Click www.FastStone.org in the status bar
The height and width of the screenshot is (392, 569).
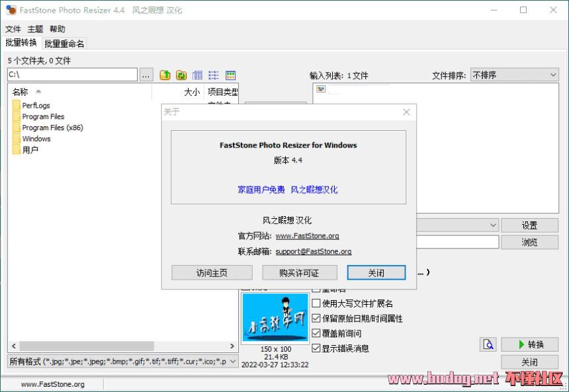(53, 384)
